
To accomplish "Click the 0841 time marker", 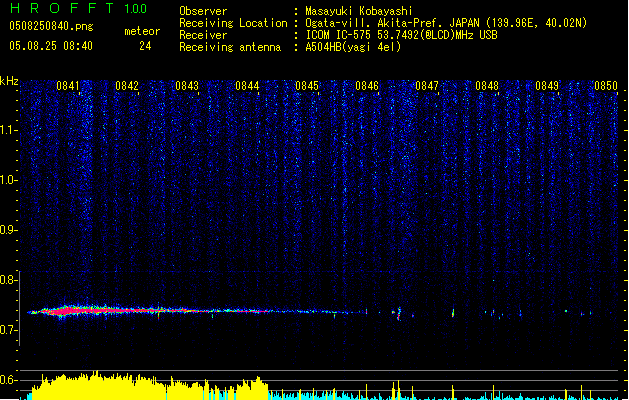I will [x=67, y=86].
